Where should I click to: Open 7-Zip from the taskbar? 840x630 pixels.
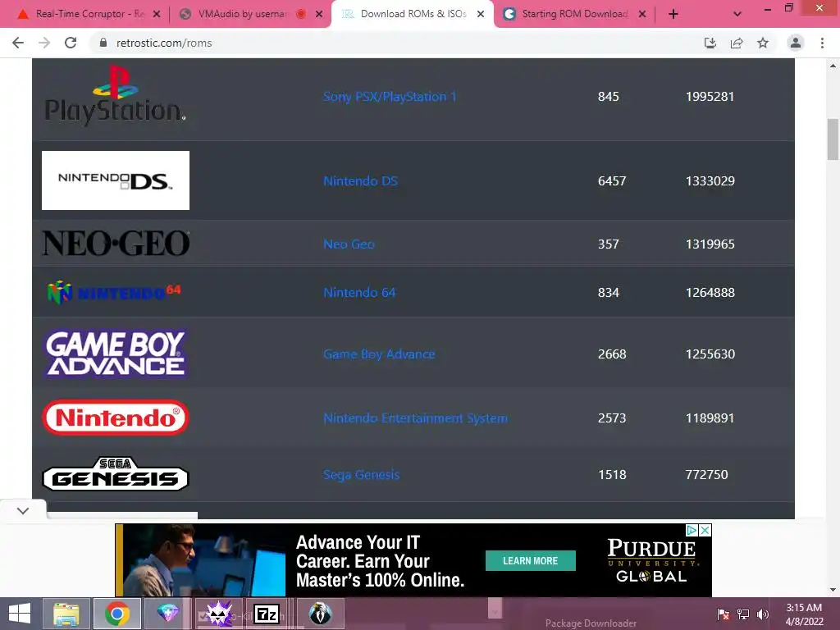[267, 614]
